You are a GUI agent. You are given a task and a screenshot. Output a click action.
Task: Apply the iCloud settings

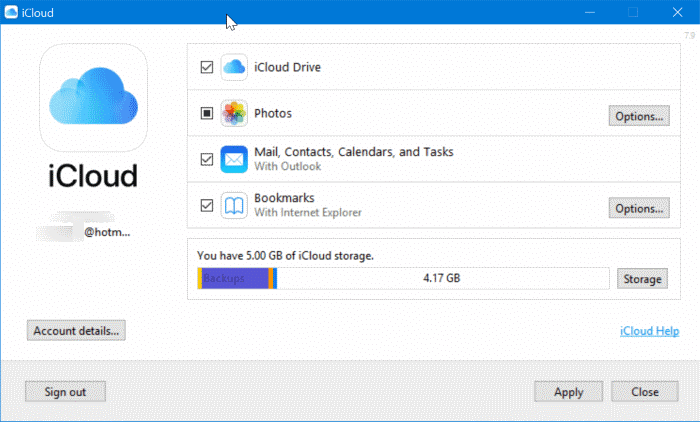(568, 392)
